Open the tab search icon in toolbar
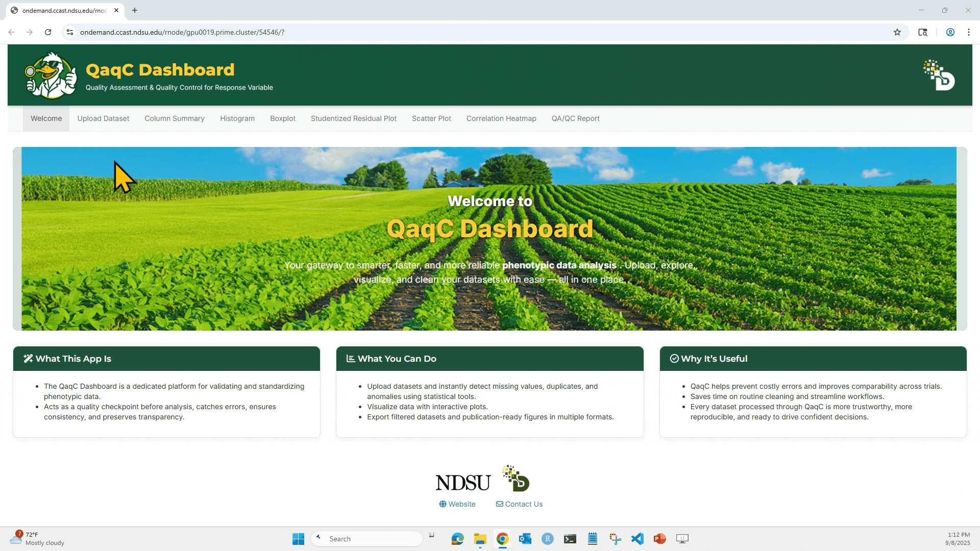 [923, 32]
